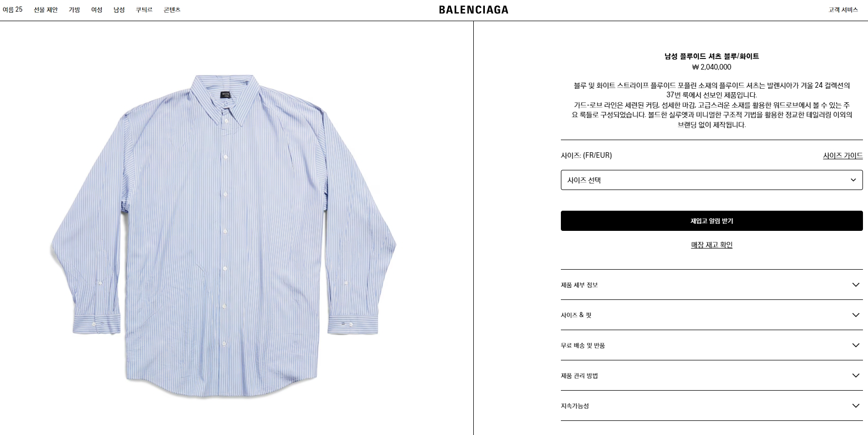Expand the 지속가능성 section
This screenshot has height=435, width=868.
click(x=711, y=406)
